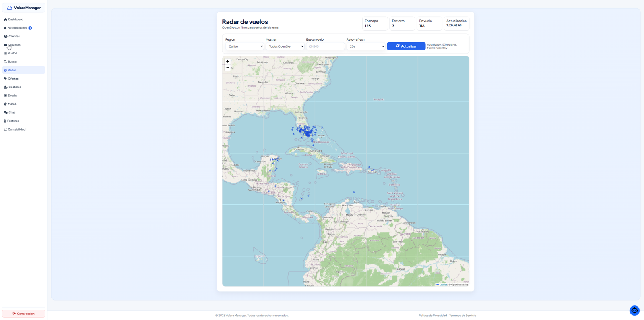Image resolution: width=644 pixels, height=320 pixels.
Task: Open Notificaciones menu item
Action: 24,28
